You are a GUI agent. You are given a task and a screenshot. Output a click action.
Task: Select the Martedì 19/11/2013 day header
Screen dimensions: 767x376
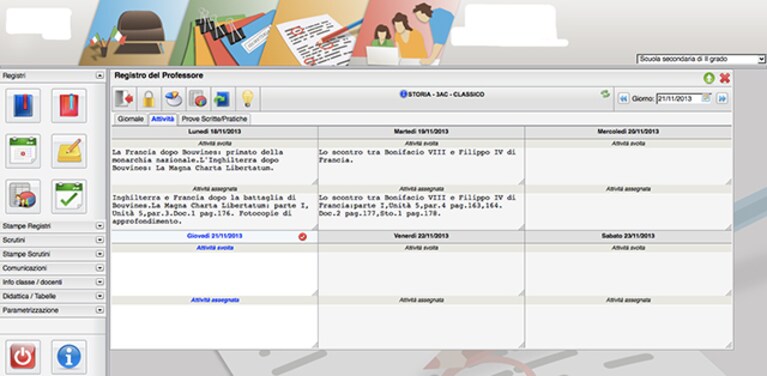pos(421,132)
